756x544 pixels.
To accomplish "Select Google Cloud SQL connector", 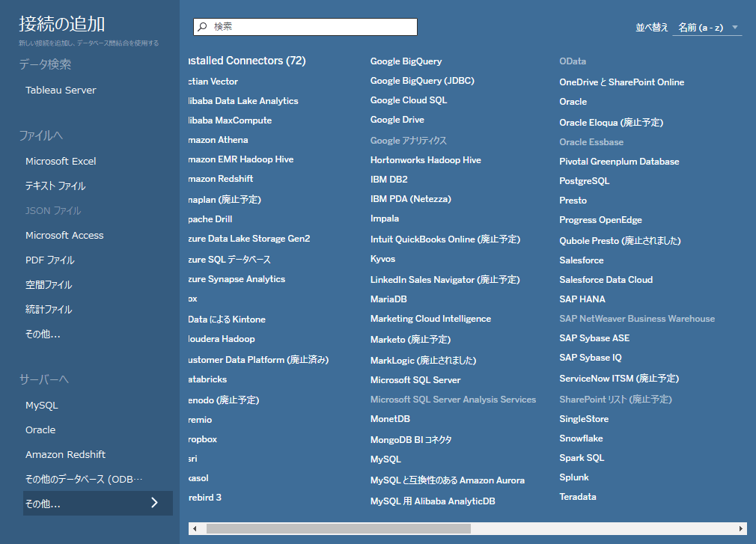I will (x=409, y=100).
